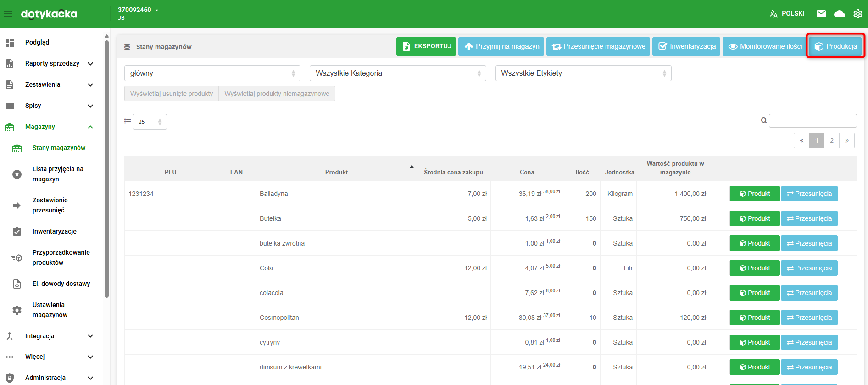The height and width of the screenshot is (385, 868).
Task: Open Lista przyjęcia na magazyn
Action: click(57, 174)
